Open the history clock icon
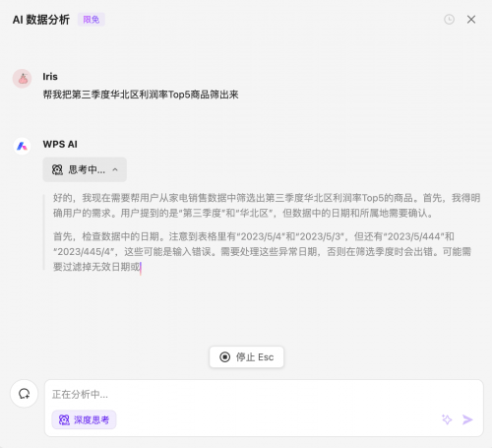 point(449,20)
